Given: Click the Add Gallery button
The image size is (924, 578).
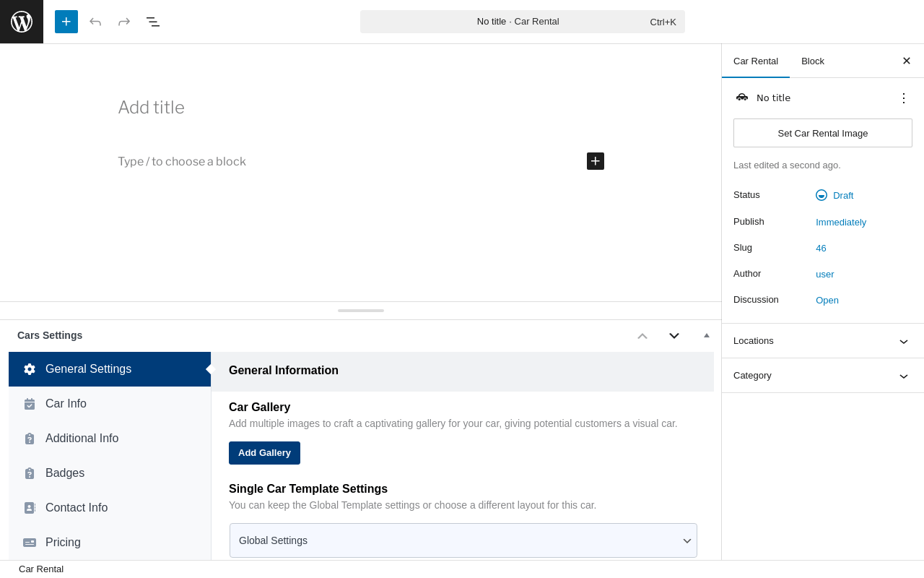Looking at the screenshot, I should pos(264,453).
